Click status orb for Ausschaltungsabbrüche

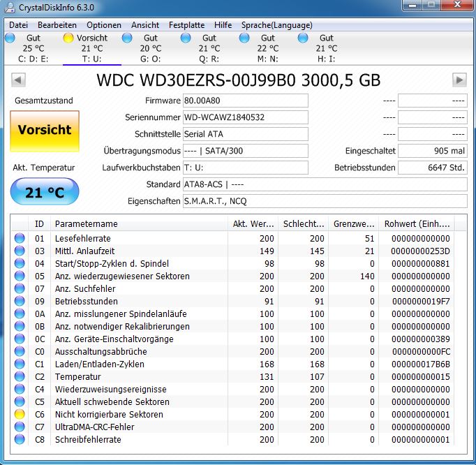click(20, 351)
